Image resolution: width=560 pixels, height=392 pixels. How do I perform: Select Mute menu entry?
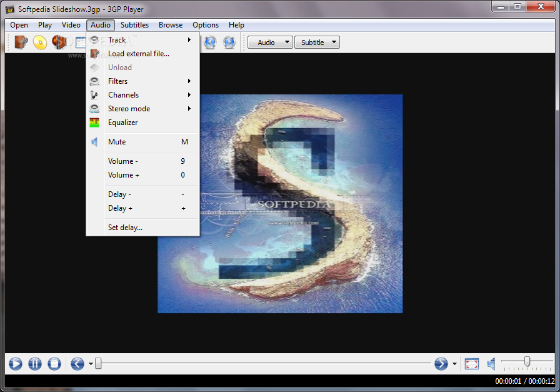[x=143, y=142]
